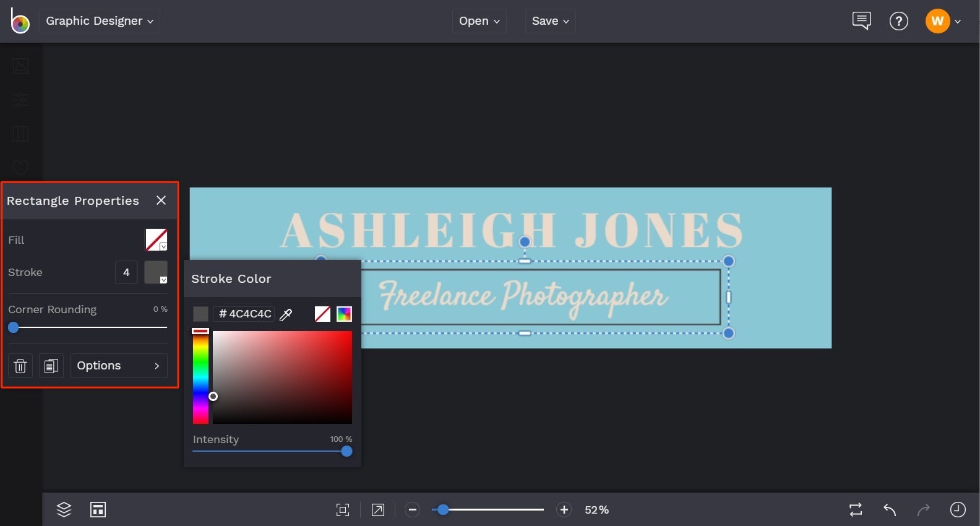Redo the last action
The image size is (980, 526).
pyautogui.click(x=924, y=510)
